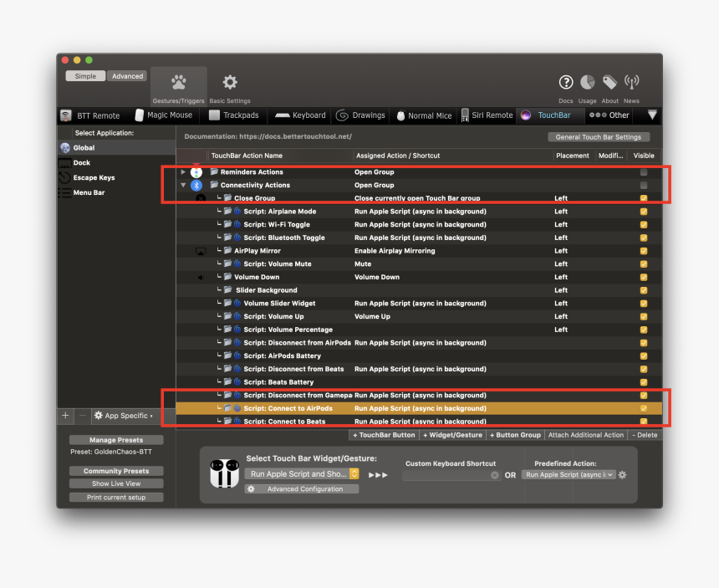The height and width of the screenshot is (588, 719).
Task: Switch to the Keyboard tab
Action: [x=300, y=115]
